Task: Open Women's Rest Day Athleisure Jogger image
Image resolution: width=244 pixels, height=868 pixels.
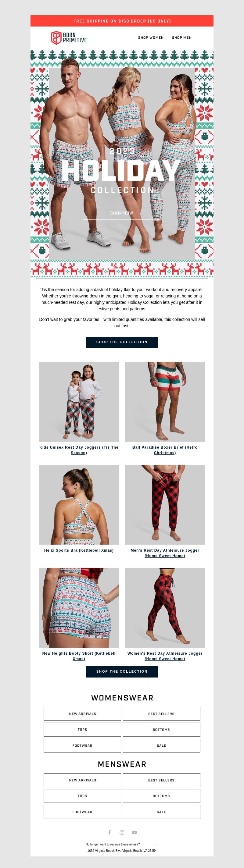Action: tap(165, 607)
